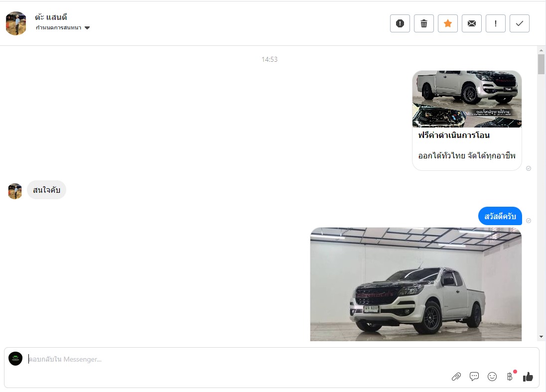The image size is (546, 392).
Task: Click the scroll-down arrow of chat scrollbar
Action: click(541, 337)
